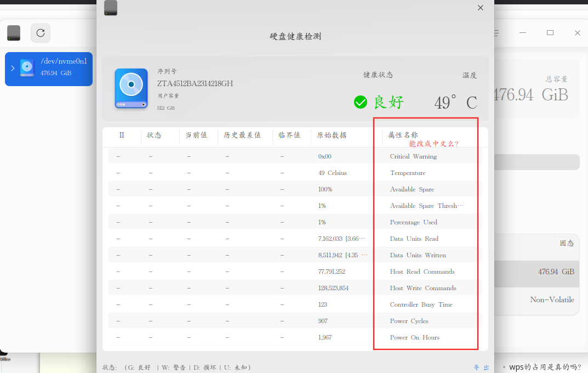Select the /dev/nvme0n1 476.94 GiB device entry
Viewport: 588px width, 373px height.
(x=49, y=69)
